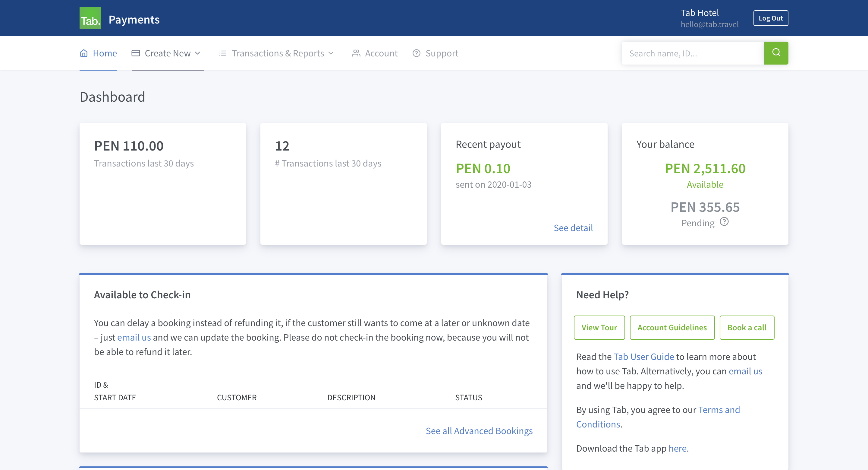This screenshot has width=868, height=470.
Task: Focus the Search name, ID field
Action: [693, 53]
